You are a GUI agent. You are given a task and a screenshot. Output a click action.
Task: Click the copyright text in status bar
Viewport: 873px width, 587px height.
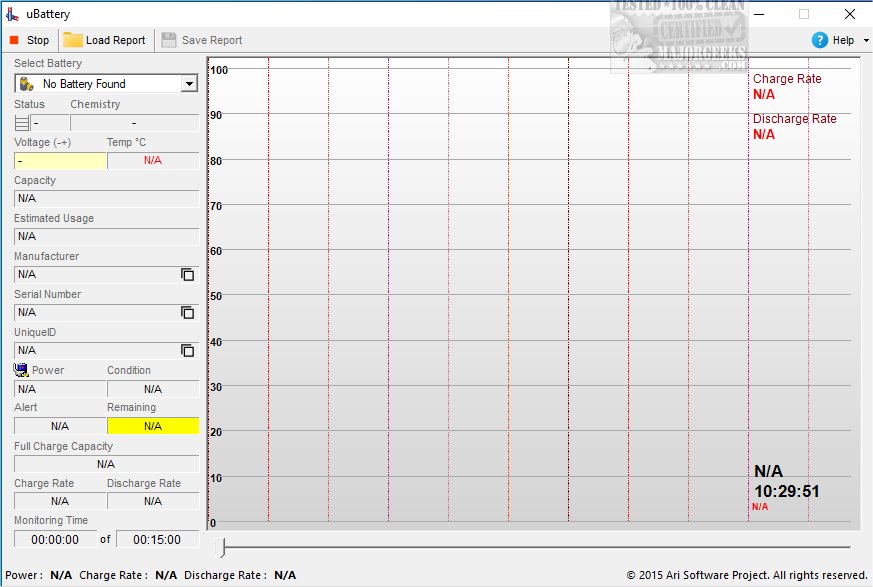click(747, 575)
